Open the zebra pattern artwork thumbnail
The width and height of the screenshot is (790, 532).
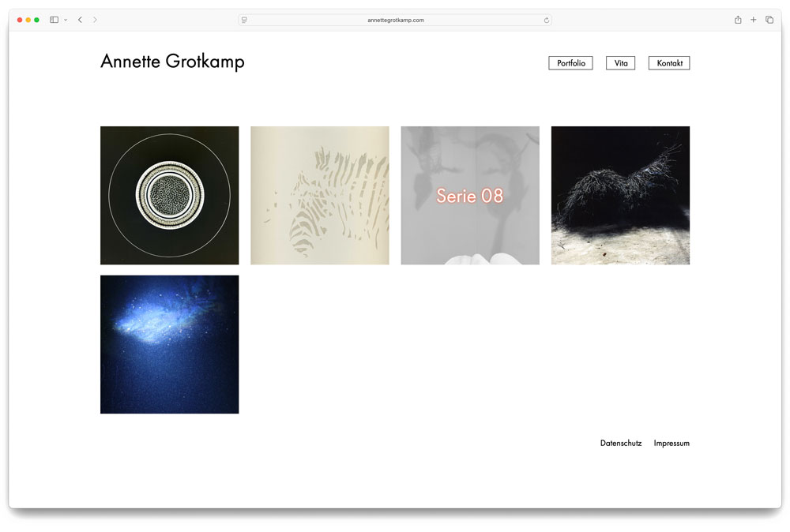[x=319, y=195]
